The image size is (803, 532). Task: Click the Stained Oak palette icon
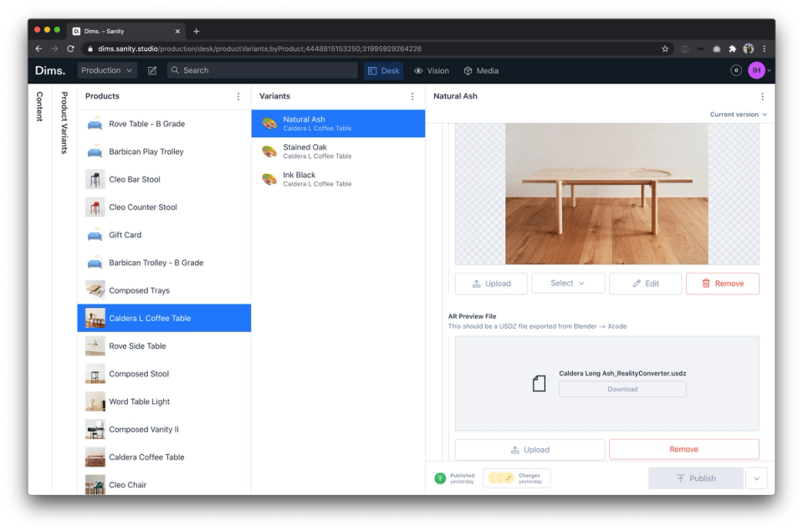pyautogui.click(x=269, y=151)
